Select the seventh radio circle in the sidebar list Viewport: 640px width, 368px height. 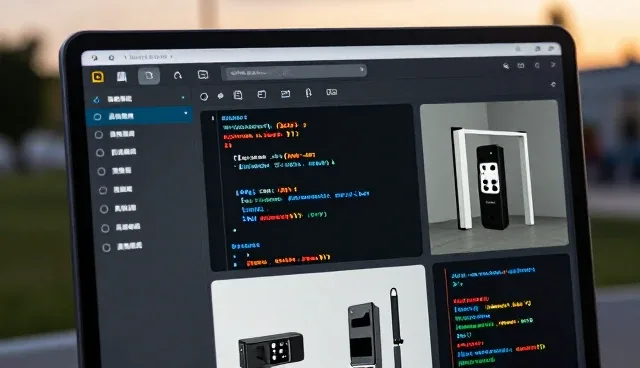point(105,228)
